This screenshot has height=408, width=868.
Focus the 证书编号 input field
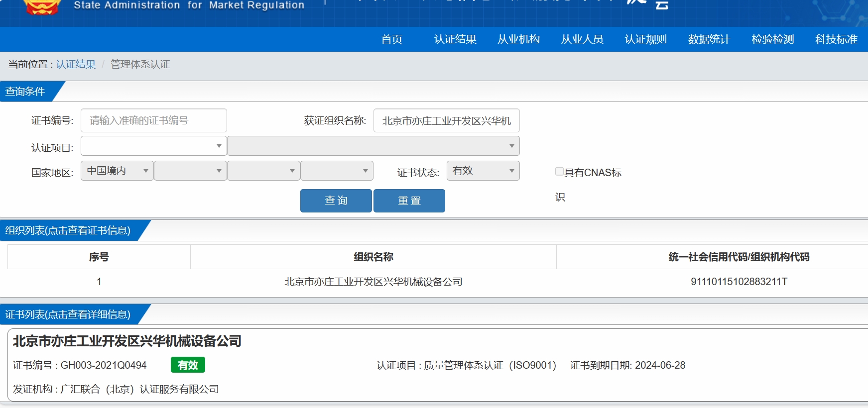pos(154,120)
